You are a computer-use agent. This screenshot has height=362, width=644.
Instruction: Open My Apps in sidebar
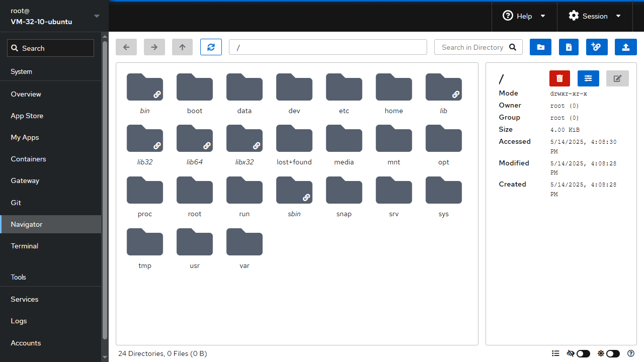(x=50, y=137)
